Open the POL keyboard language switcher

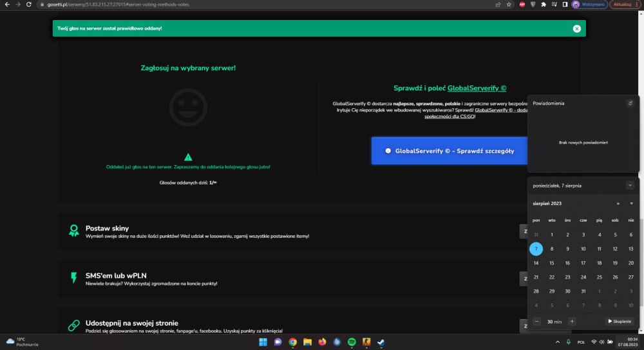(581, 342)
